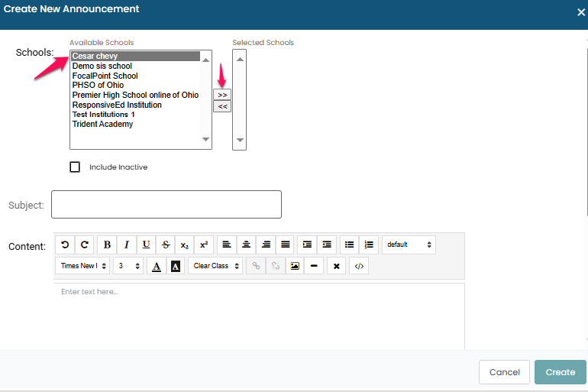
Task: Toggle strikethrough text formatting
Action: (x=166, y=245)
